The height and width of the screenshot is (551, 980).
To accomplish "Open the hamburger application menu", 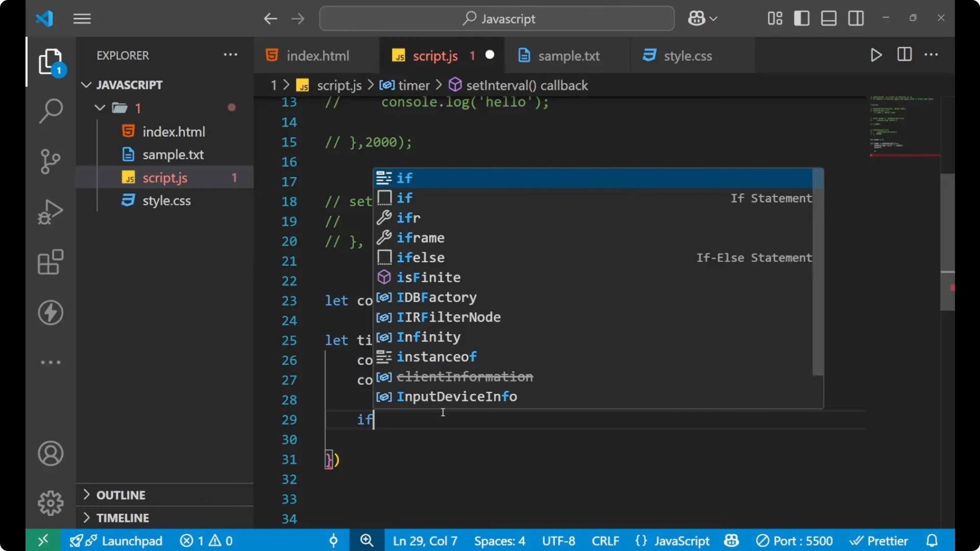I will (82, 18).
